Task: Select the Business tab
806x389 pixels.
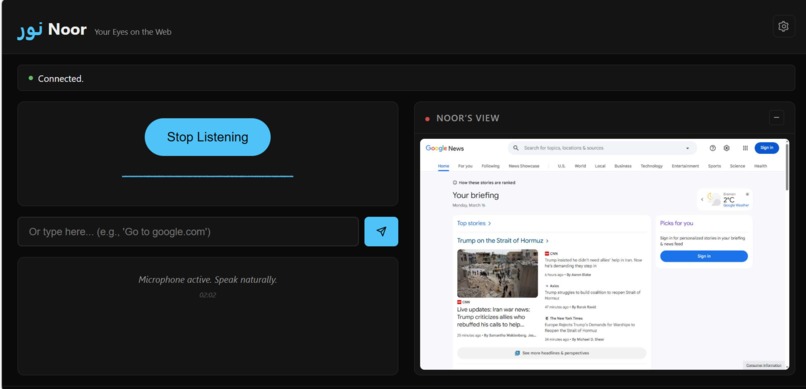Action: tap(622, 166)
